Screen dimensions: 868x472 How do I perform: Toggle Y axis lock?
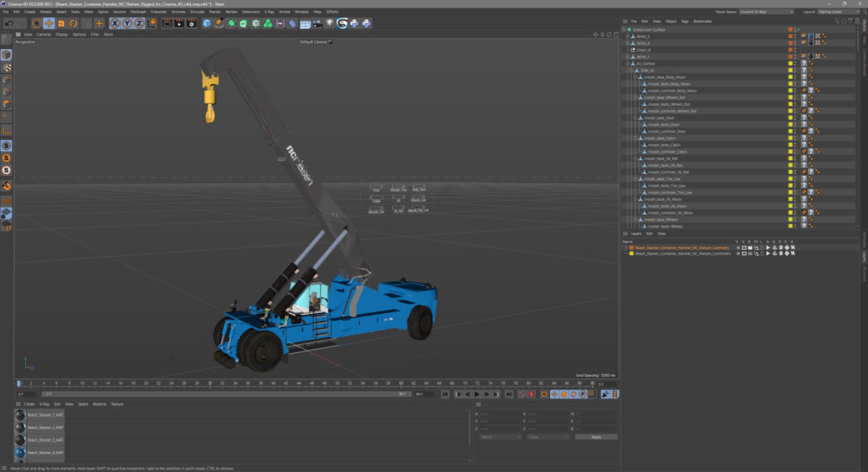click(127, 24)
